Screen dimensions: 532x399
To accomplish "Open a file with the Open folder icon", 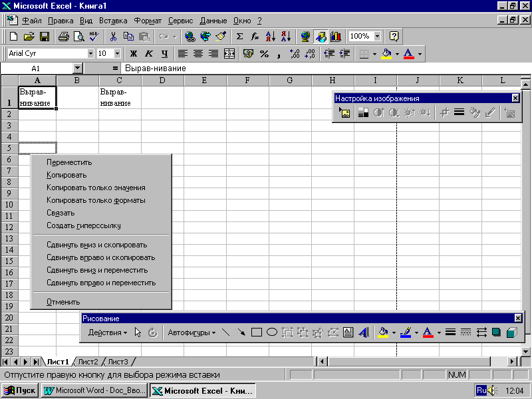I will [29, 37].
